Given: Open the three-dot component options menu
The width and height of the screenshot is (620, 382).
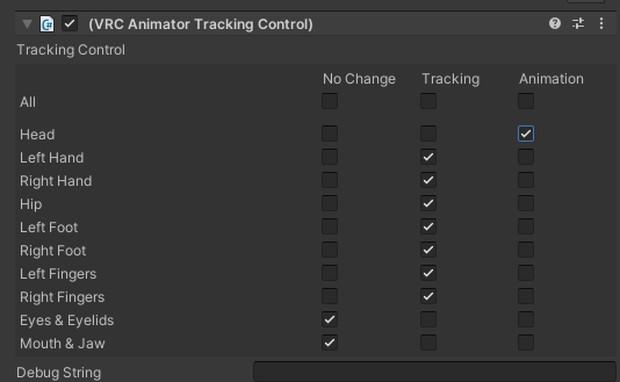Looking at the screenshot, I should [601, 23].
